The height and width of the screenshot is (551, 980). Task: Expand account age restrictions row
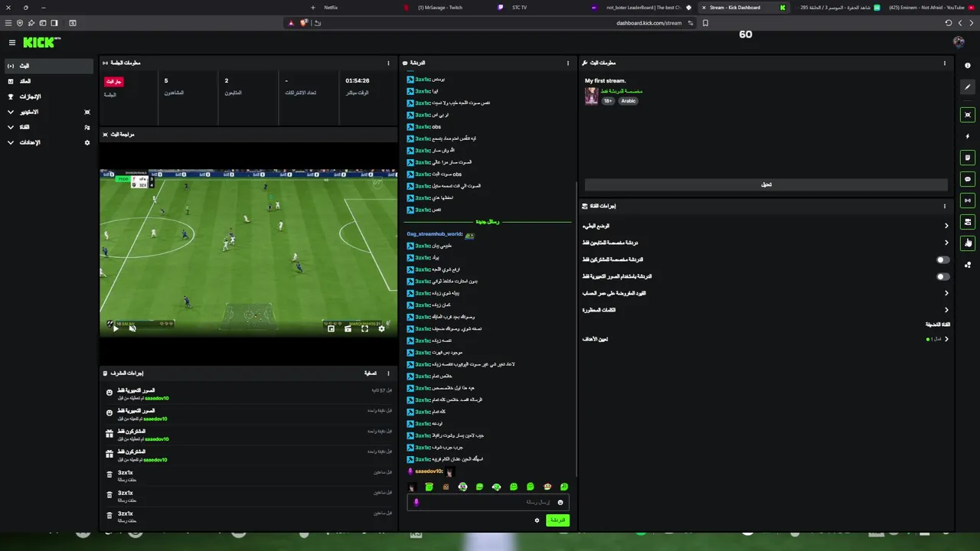[766, 293]
